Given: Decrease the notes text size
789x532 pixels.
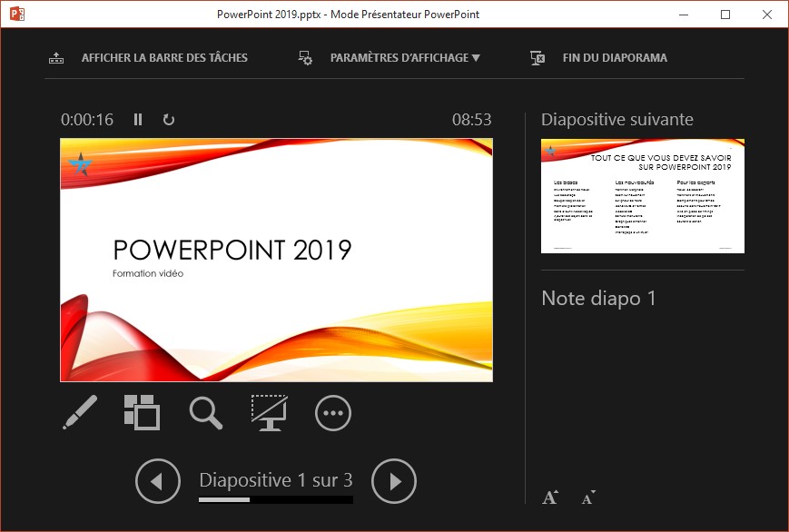Looking at the screenshot, I should point(588,498).
